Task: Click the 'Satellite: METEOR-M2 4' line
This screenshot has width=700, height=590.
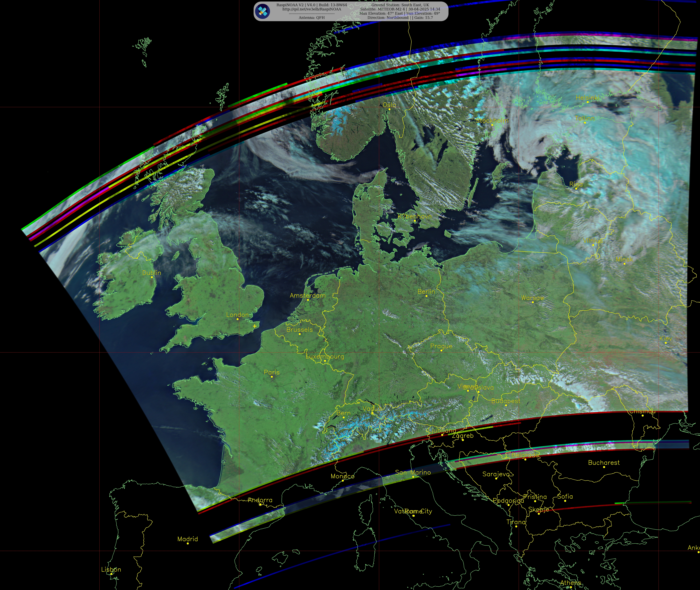Action: (x=400, y=9)
